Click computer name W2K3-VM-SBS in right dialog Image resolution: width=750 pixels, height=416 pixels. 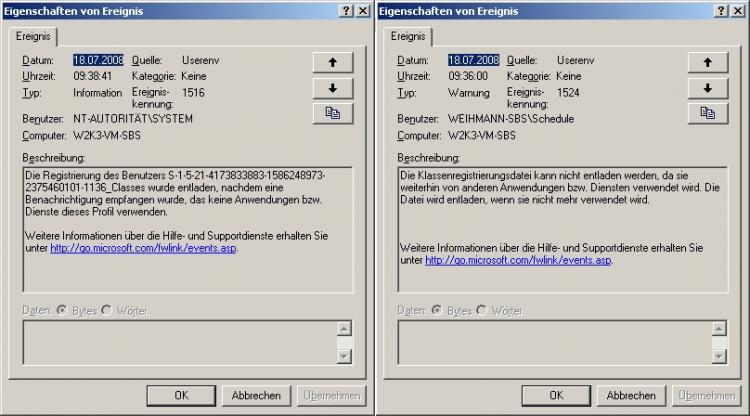(482, 135)
